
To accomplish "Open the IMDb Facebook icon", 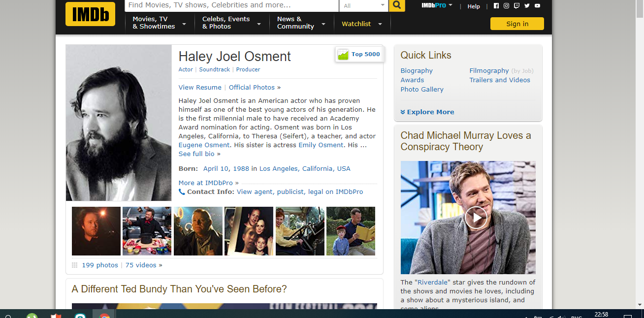I will coord(496,6).
